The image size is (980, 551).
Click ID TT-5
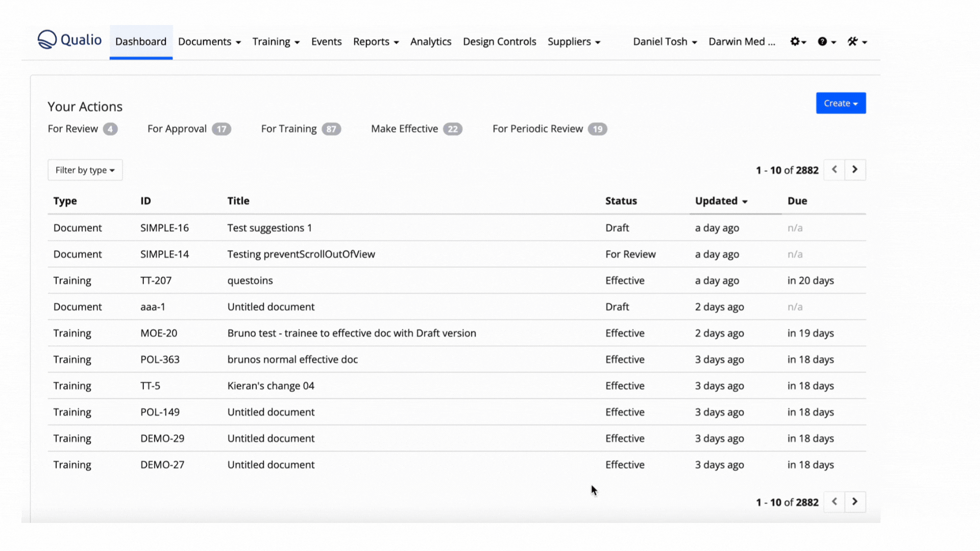150,386
